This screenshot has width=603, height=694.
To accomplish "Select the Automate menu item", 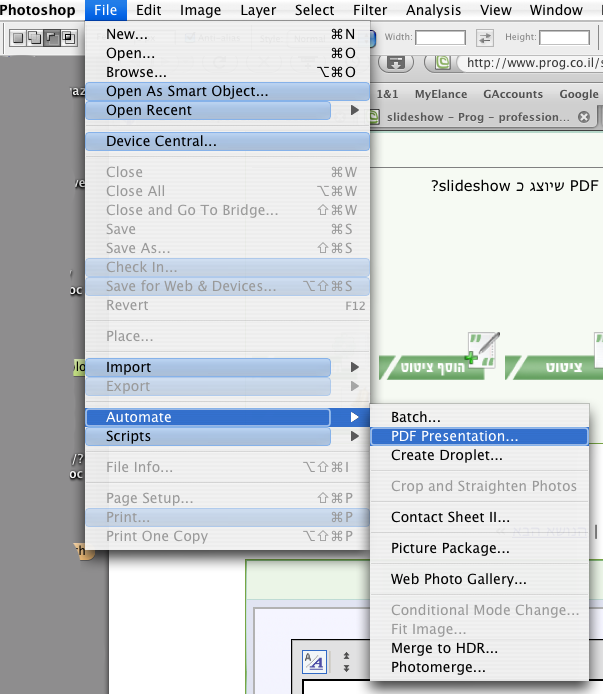I will point(228,417).
